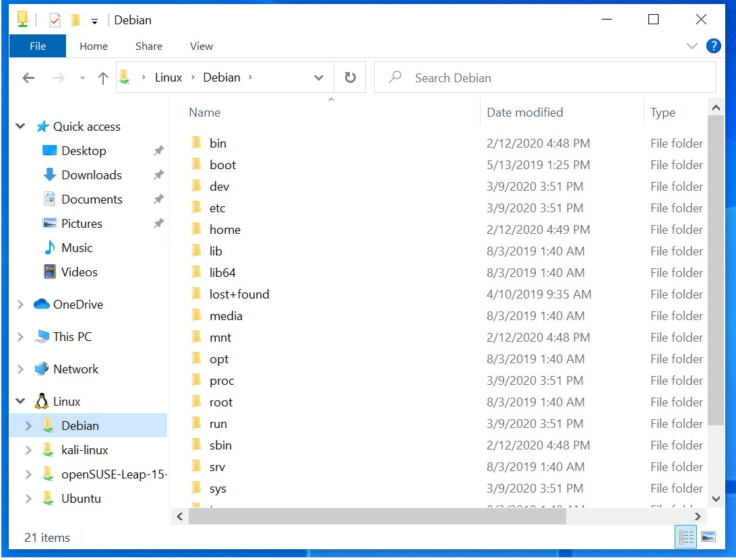Select the boot folder icon

pyautogui.click(x=197, y=164)
